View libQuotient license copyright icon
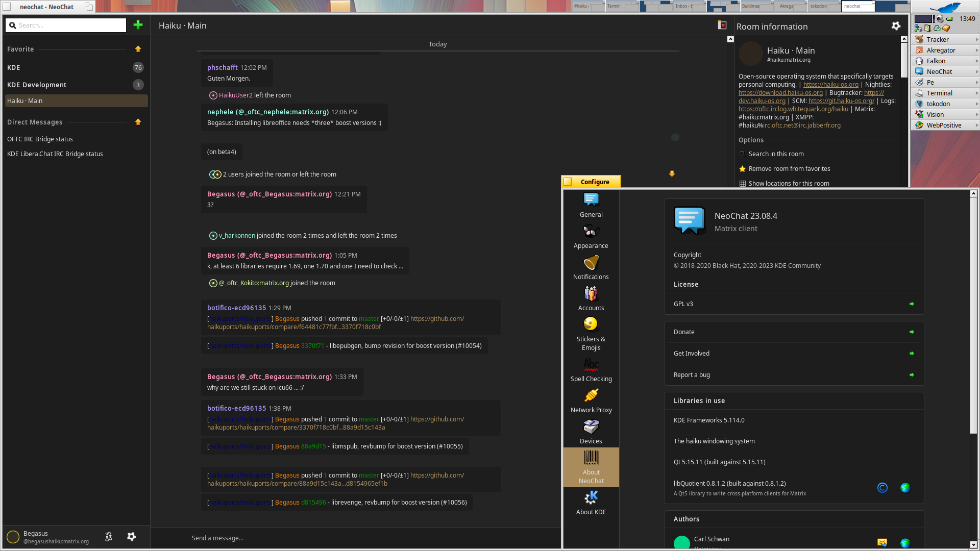The width and height of the screenshot is (980, 551). click(x=883, y=488)
